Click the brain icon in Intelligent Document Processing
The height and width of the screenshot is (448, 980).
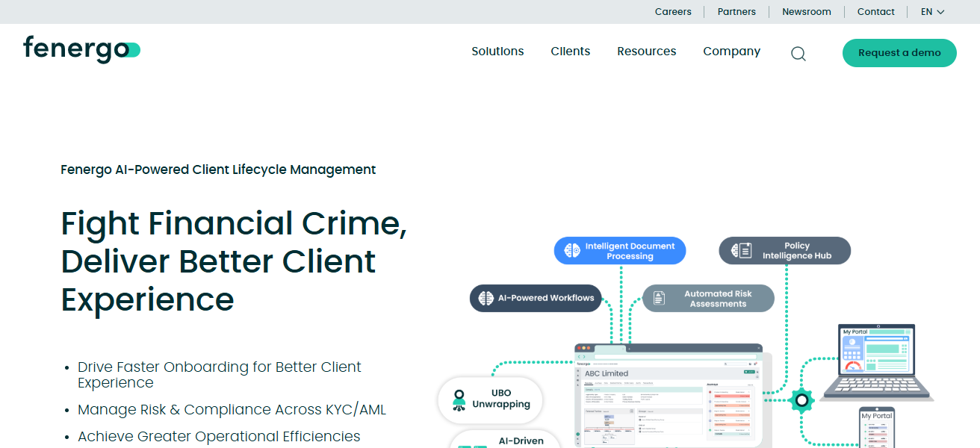click(x=572, y=251)
